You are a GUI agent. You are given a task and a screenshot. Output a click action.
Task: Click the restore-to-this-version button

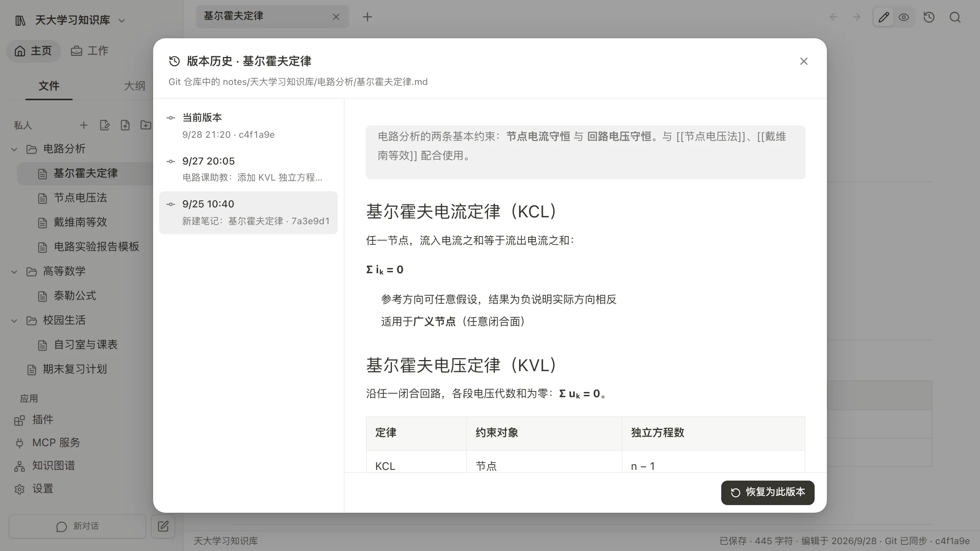click(768, 492)
